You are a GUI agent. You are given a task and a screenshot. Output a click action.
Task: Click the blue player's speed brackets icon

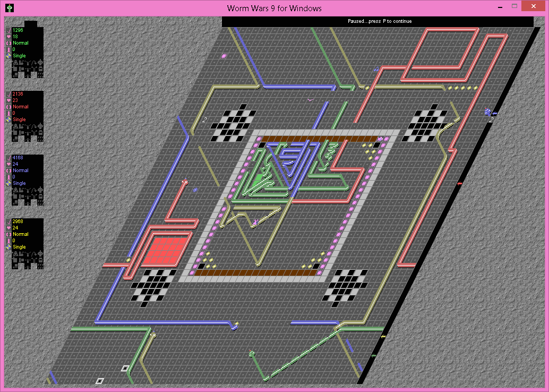[8, 171]
